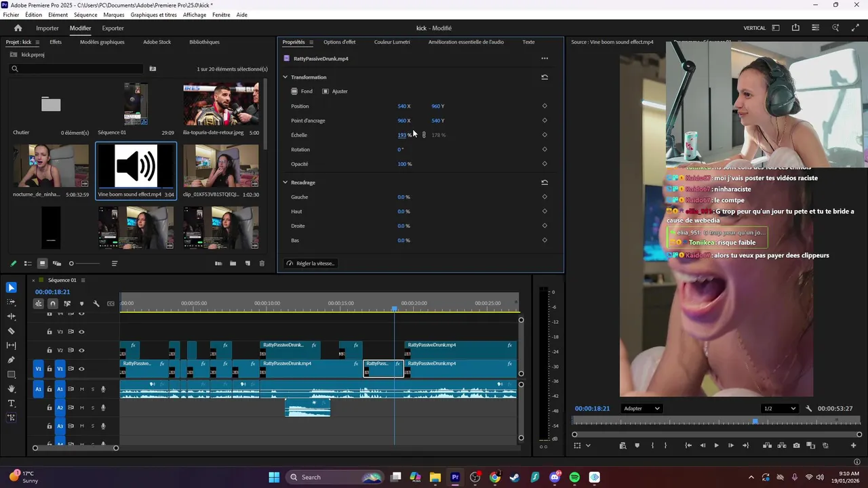Click the Fond button

pyautogui.click(x=302, y=91)
